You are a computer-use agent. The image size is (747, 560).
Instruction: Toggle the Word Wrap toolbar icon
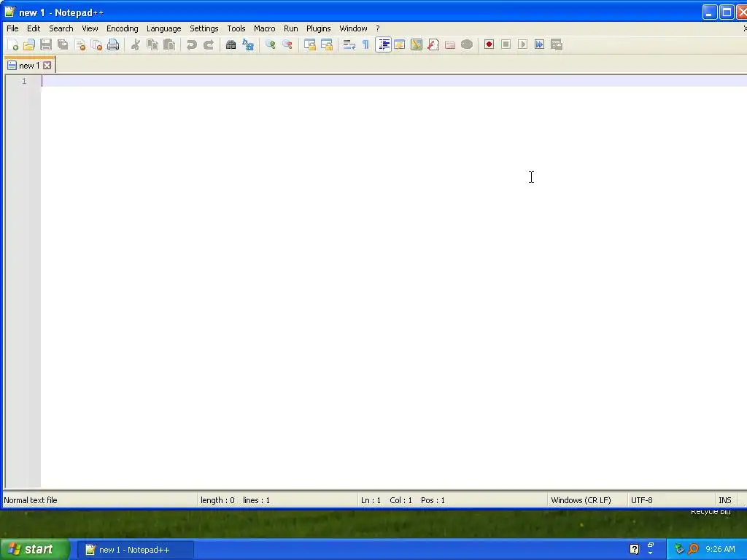click(349, 44)
